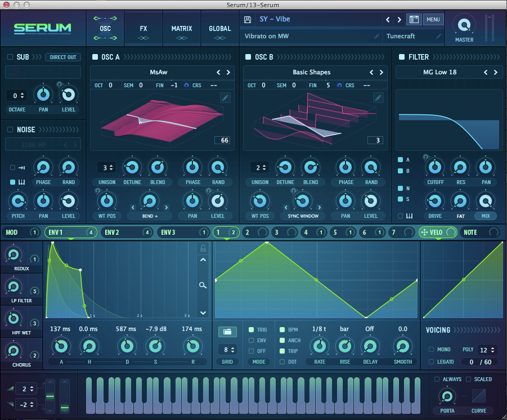Select next filter type arrow
Screen dimensions: 507x420
click(x=495, y=73)
